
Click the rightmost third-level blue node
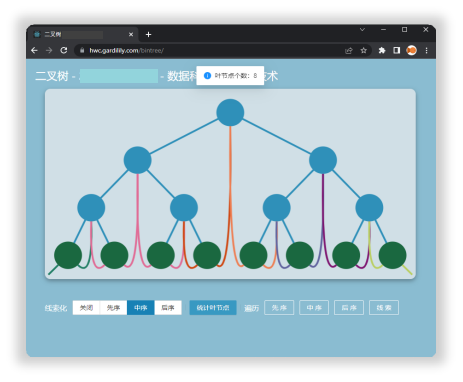[369, 208]
